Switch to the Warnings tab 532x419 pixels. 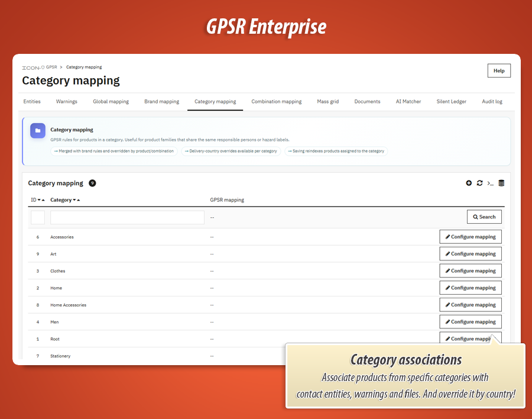click(x=66, y=102)
